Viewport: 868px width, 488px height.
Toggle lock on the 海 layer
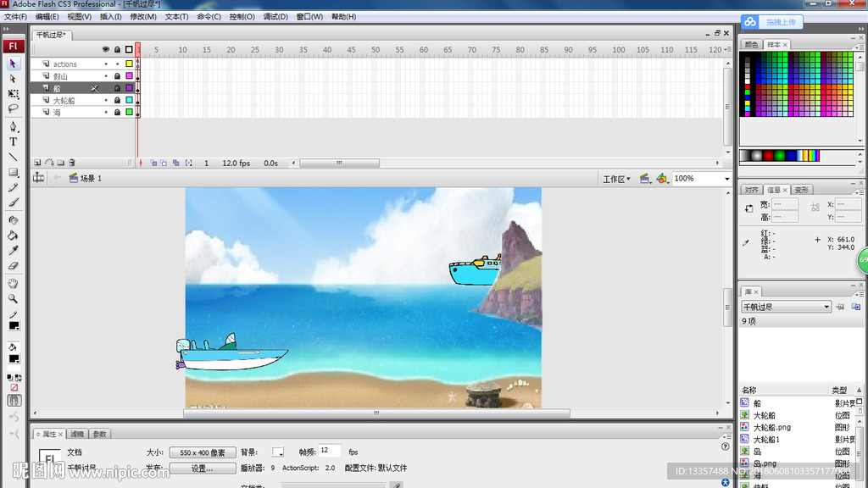point(118,112)
